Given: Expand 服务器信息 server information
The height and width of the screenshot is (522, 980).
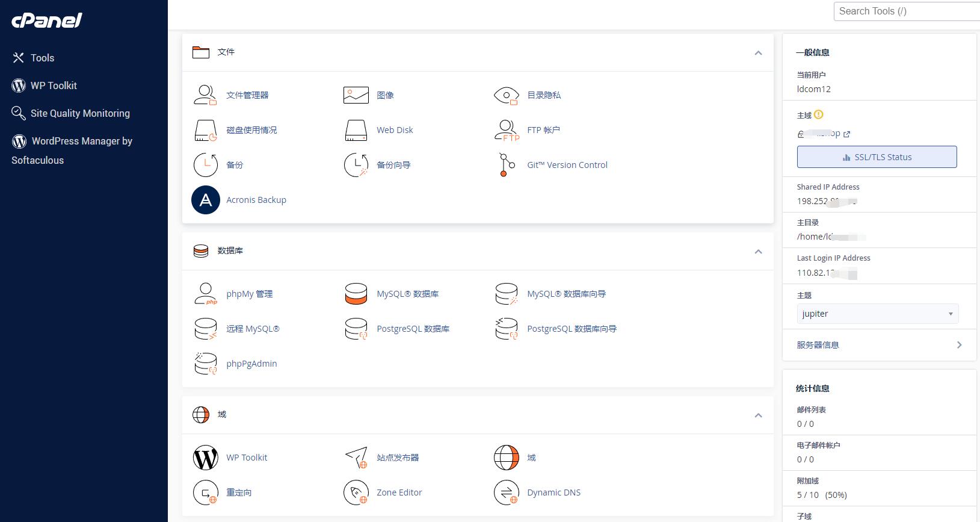Looking at the screenshot, I should 879,345.
